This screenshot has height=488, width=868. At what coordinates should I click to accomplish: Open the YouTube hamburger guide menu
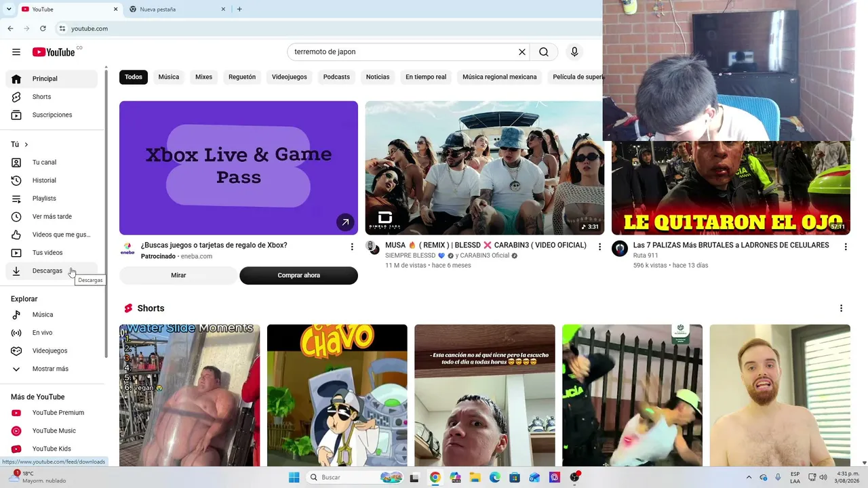[16, 52]
